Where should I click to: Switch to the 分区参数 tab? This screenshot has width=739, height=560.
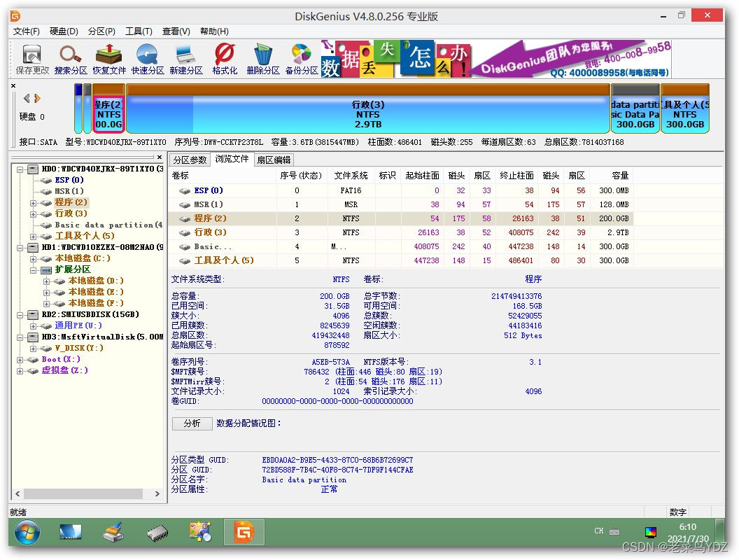(190, 160)
